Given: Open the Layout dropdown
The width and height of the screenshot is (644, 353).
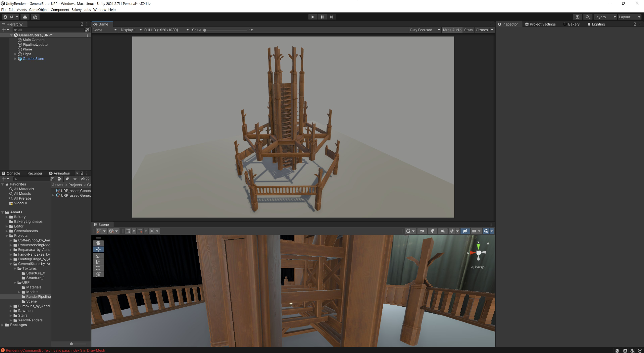Looking at the screenshot, I should pyautogui.click(x=630, y=17).
